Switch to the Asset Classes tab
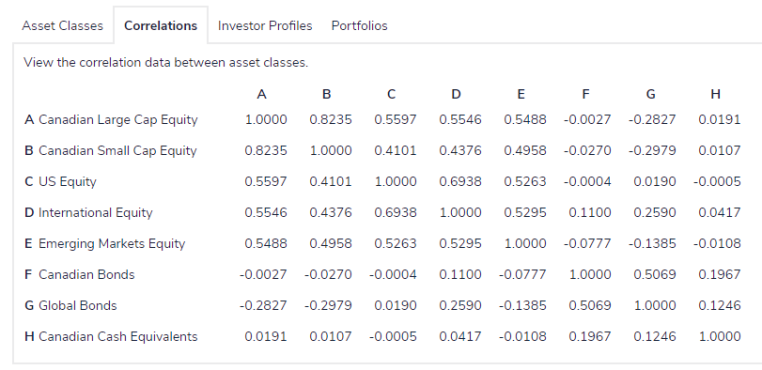The width and height of the screenshot is (762, 370). coord(62,26)
